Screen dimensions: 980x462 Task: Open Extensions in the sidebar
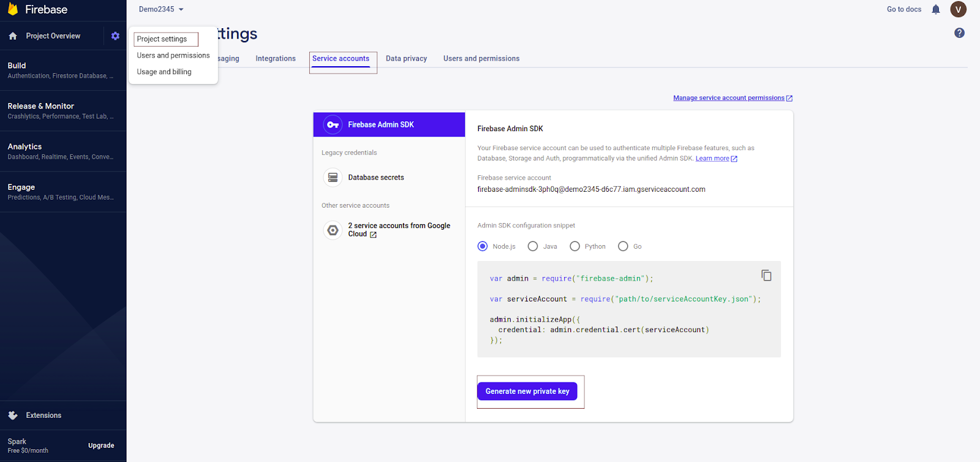(43, 415)
